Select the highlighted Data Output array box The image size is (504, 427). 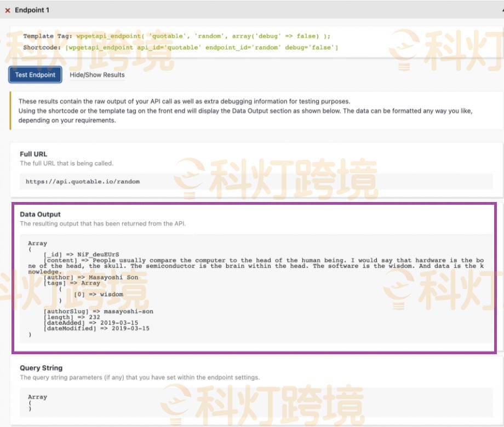tap(252, 276)
